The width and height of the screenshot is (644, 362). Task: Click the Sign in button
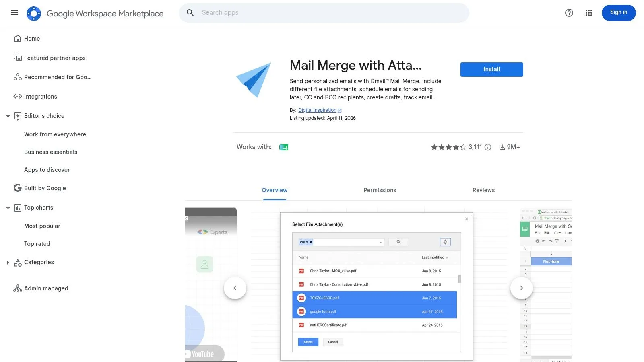(x=619, y=13)
